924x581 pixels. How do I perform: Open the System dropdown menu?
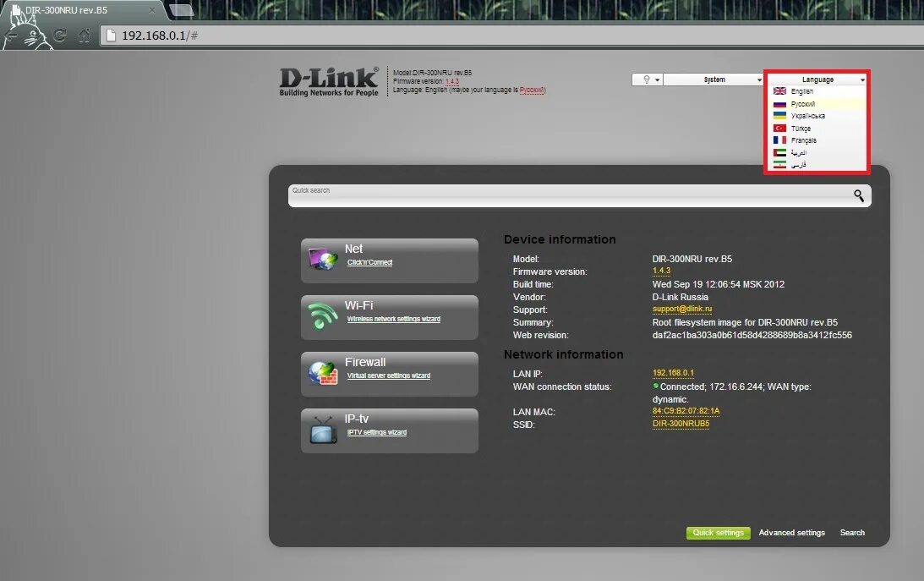click(x=714, y=79)
